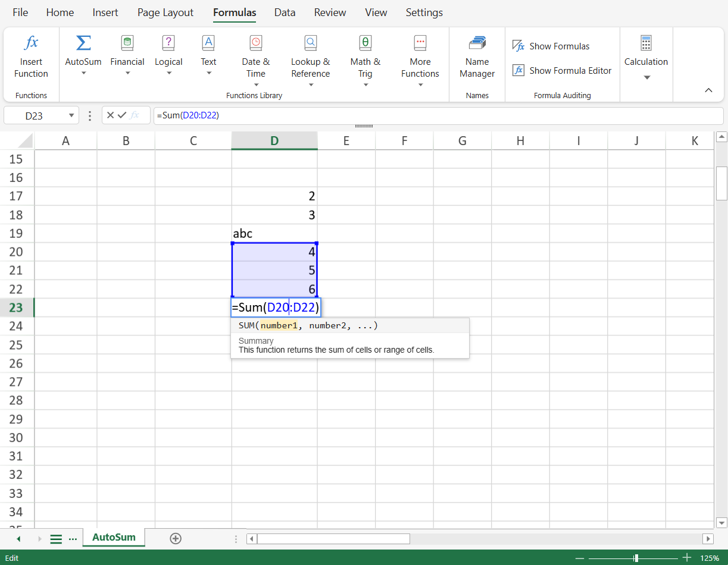Open the Financial functions icon
The height and width of the screenshot is (565, 728).
127,43
